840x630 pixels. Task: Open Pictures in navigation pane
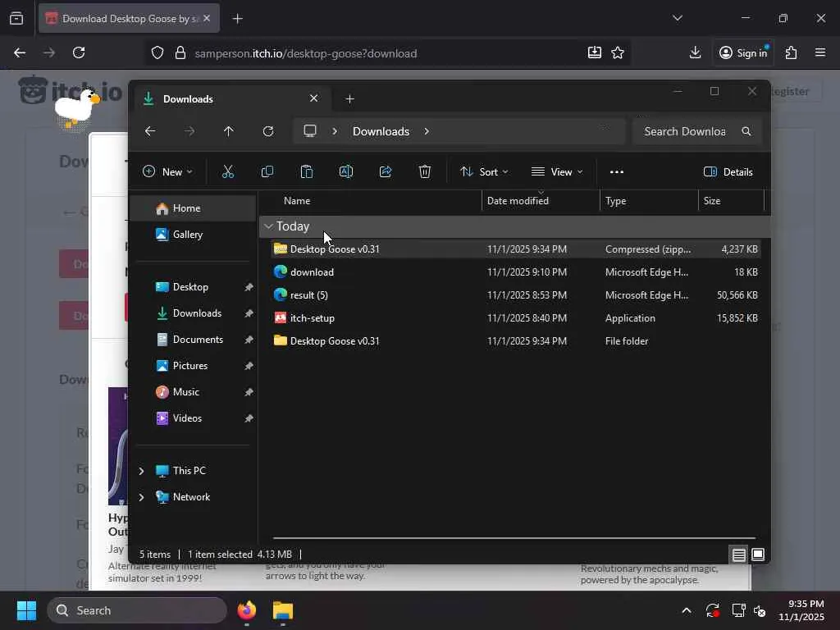point(193,366)
